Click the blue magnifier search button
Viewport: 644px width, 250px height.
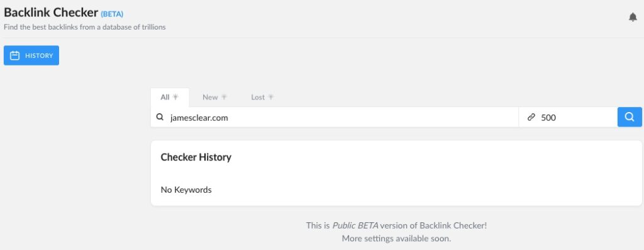pyautogui.click(x=630, y=117)
